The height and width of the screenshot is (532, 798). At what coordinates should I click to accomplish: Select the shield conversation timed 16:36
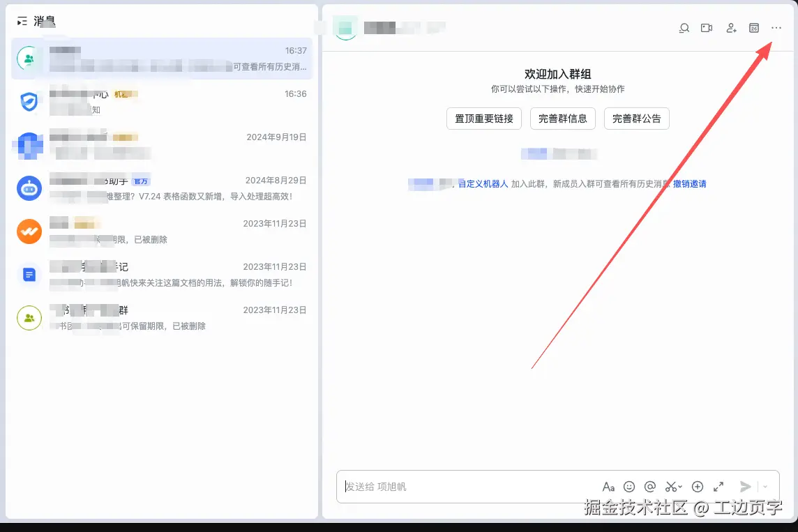pos(162,102)
